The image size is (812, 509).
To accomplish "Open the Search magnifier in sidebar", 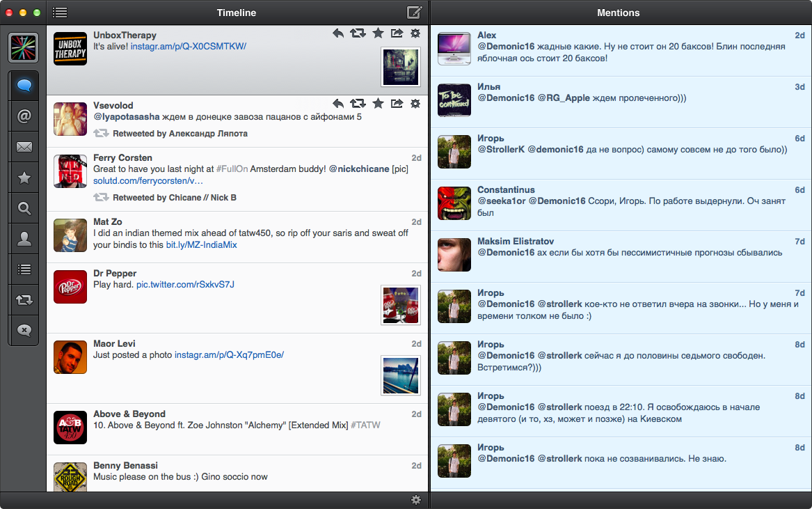I will [x=24, y=208].
